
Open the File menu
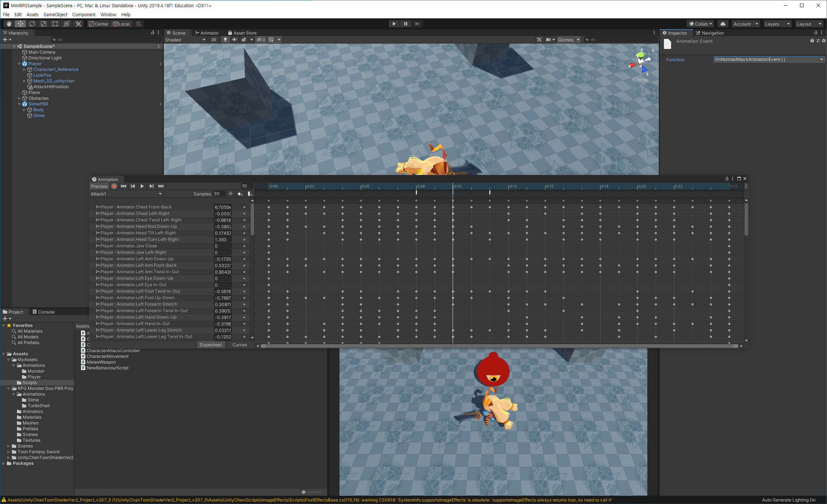(x=6, y=14)
